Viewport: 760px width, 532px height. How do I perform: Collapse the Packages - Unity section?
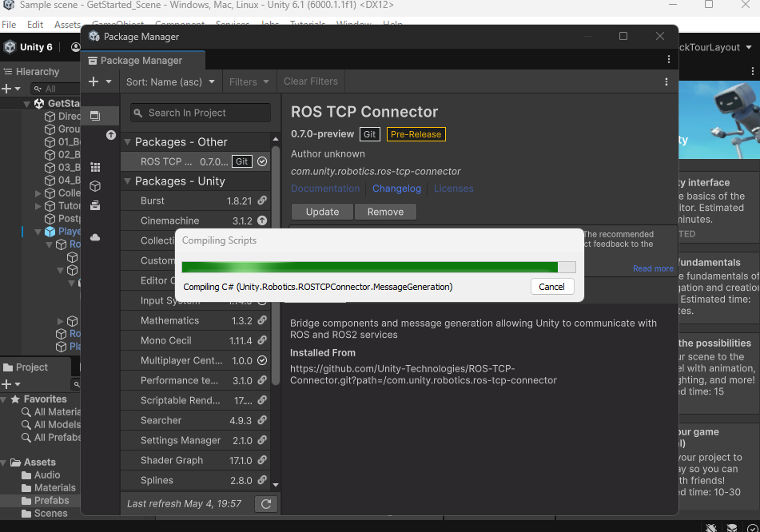[128, 181]
